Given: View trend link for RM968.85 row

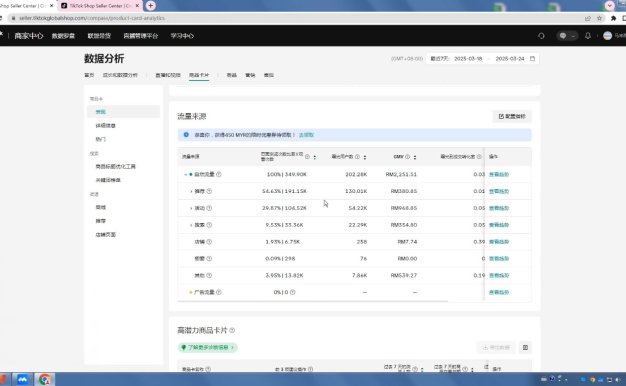Looking at the screenshot, I should tap(499, 208).
